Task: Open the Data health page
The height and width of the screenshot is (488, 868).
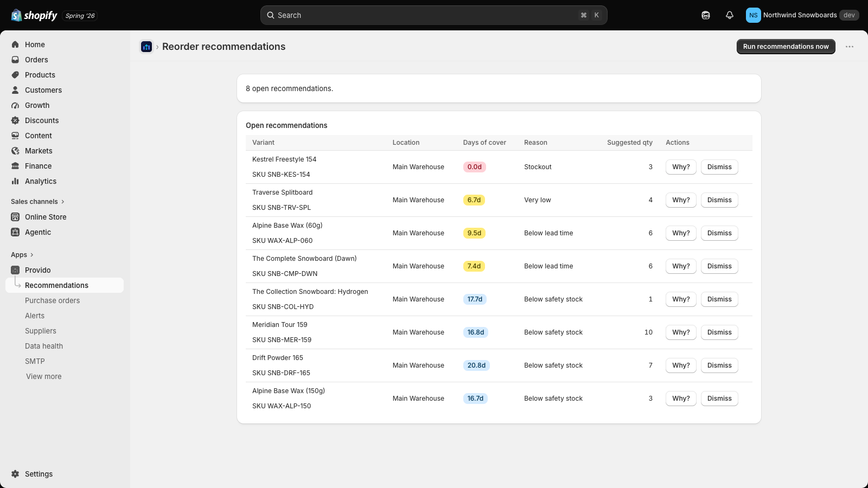Action: (x=44, y=346)
